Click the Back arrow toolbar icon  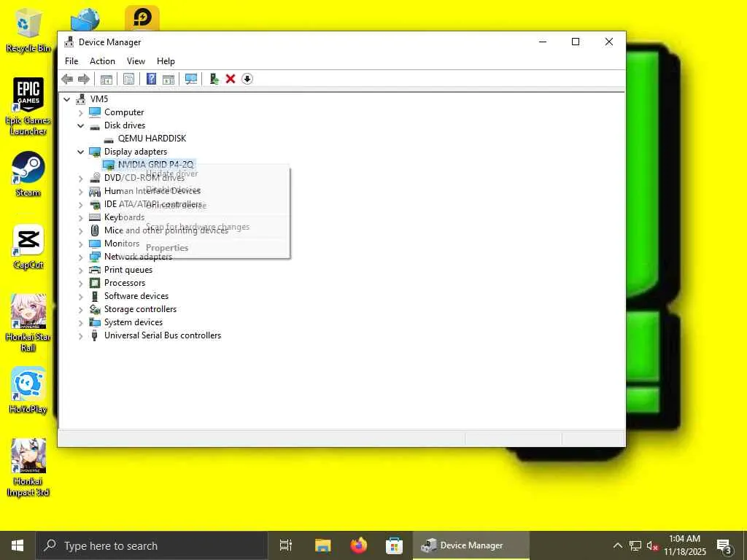point(67,79)
